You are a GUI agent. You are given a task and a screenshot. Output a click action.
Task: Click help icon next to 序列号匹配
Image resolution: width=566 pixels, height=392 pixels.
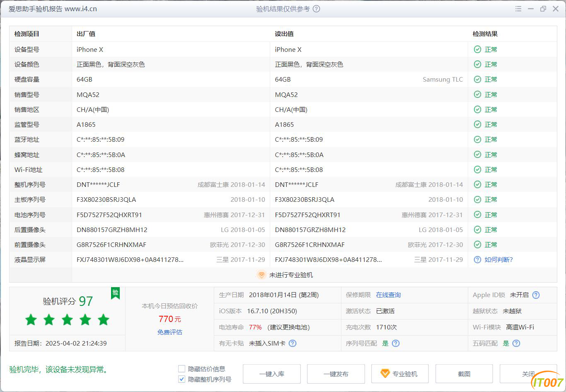click(396, 343)
